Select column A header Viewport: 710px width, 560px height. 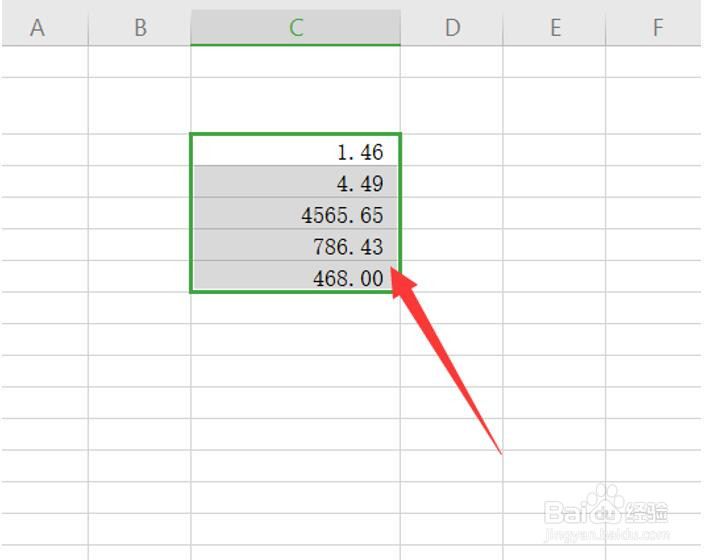[x=44, y=27]
